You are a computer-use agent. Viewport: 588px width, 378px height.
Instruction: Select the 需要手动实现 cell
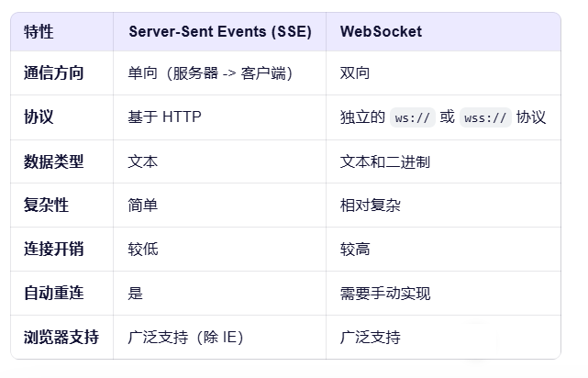(x=385, y=294)
